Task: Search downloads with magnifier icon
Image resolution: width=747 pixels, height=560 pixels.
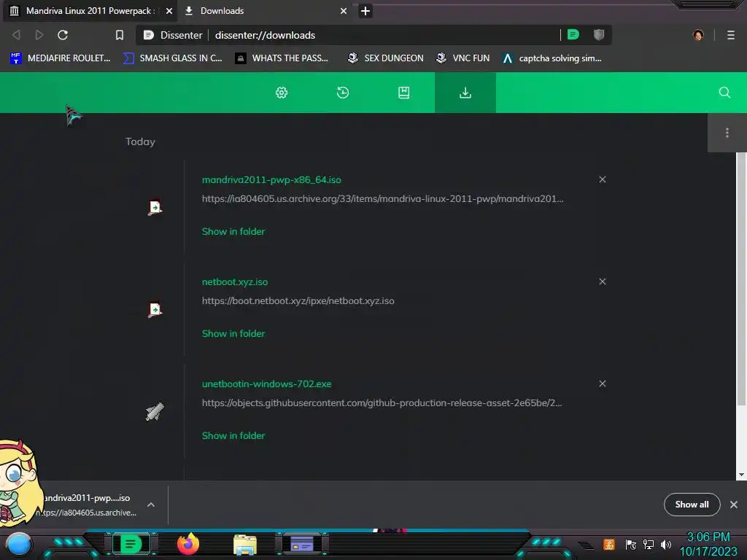Action: (724, 93)
